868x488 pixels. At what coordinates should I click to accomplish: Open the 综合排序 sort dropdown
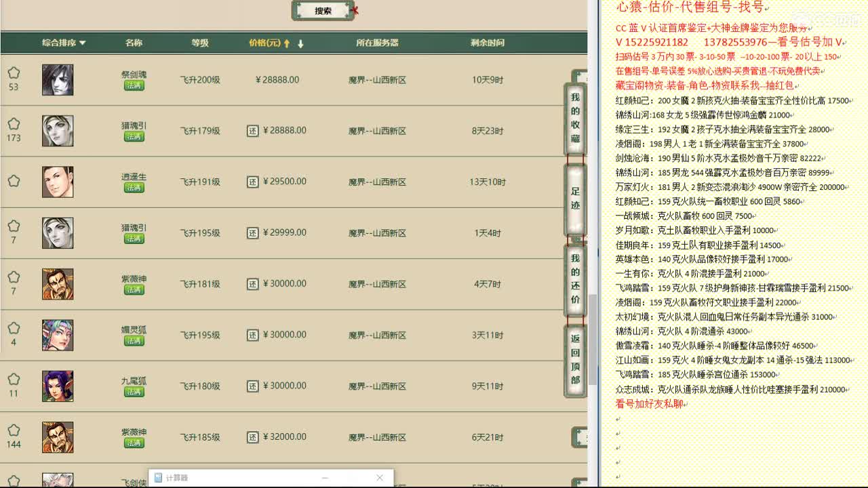64,43
